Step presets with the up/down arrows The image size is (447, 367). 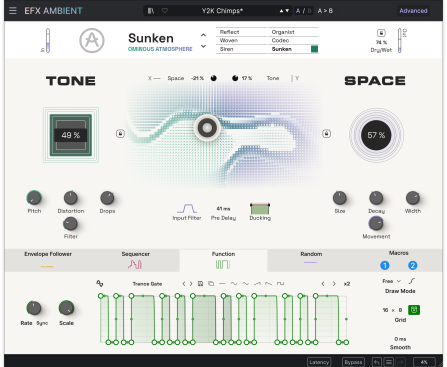click(284, 11)
